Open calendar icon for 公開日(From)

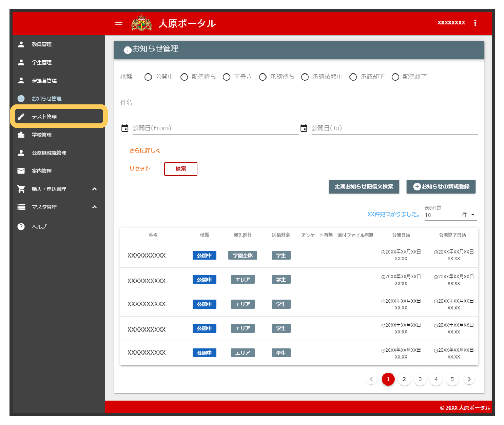click(x=125, y=128)
